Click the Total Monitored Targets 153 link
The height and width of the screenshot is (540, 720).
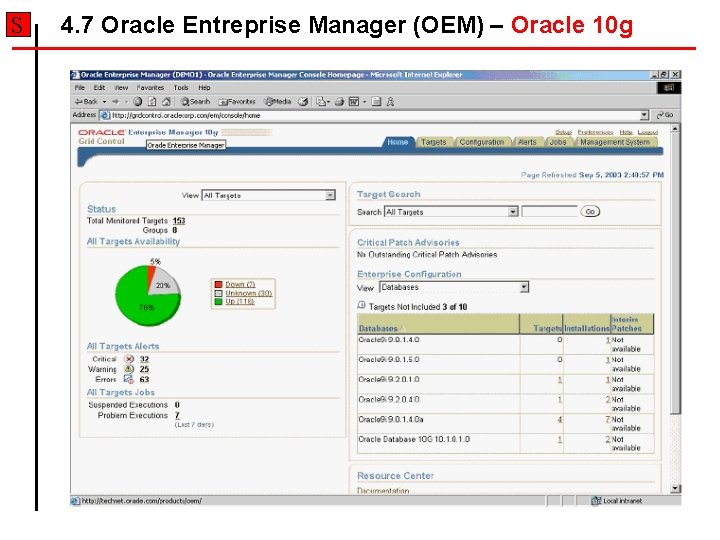click(x=179, y=220)
